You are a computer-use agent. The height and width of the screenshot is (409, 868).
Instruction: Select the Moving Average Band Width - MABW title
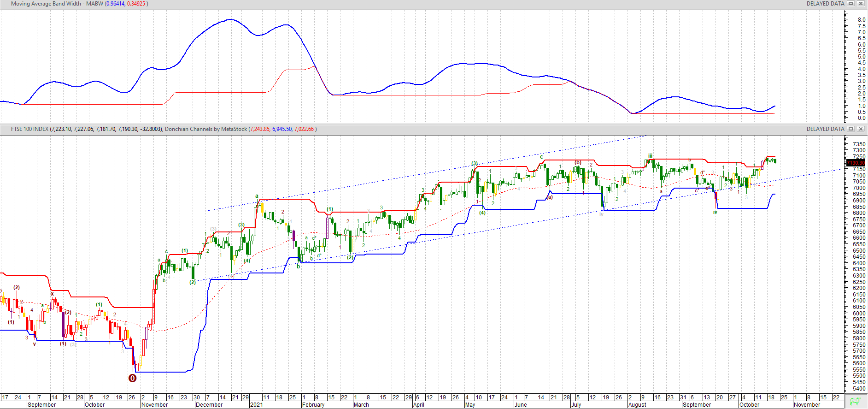(x=57, y=4)
